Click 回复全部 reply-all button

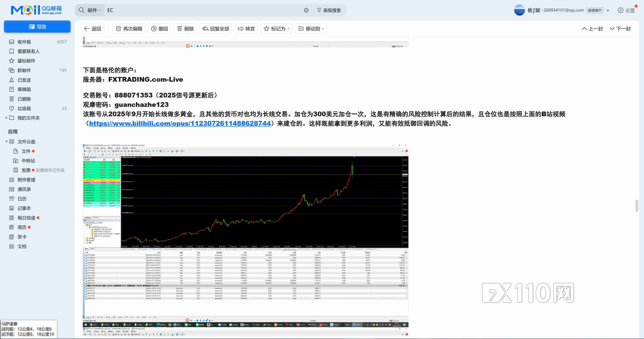tap(216, 29)
